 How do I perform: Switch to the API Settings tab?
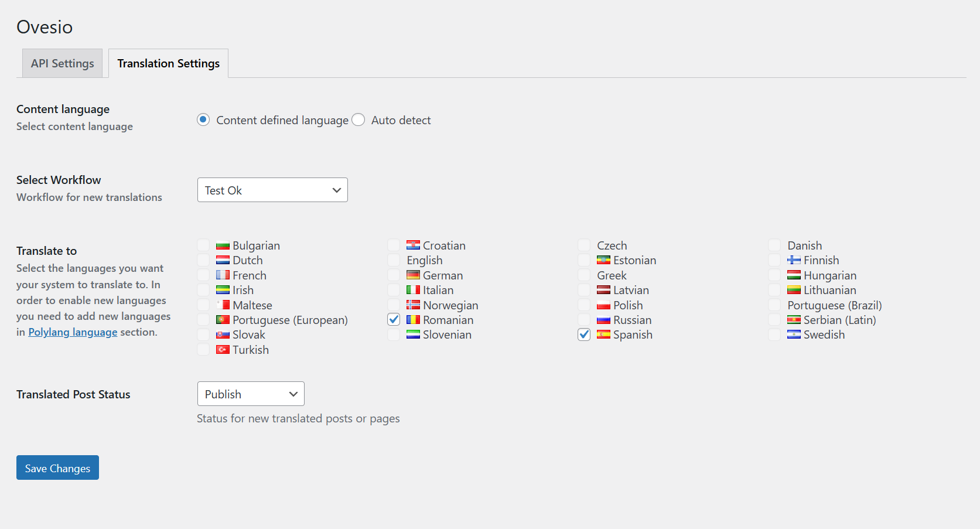[x=62, y=63]
